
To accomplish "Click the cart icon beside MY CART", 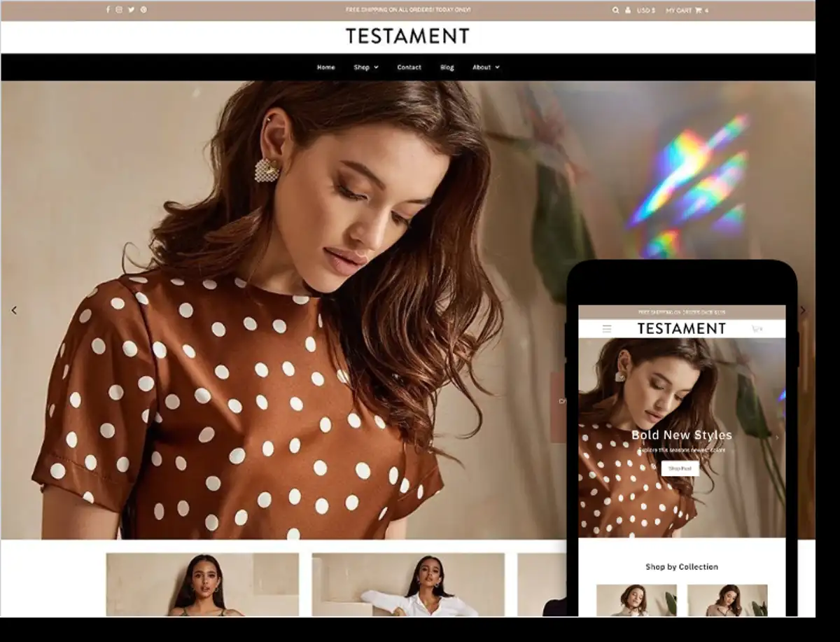I will click(x=698, y=11).
